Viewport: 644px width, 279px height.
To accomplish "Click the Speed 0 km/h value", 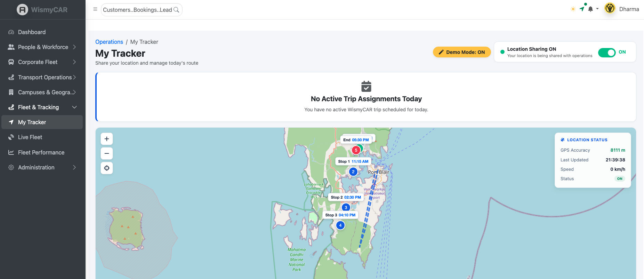I will pos(618,169).
